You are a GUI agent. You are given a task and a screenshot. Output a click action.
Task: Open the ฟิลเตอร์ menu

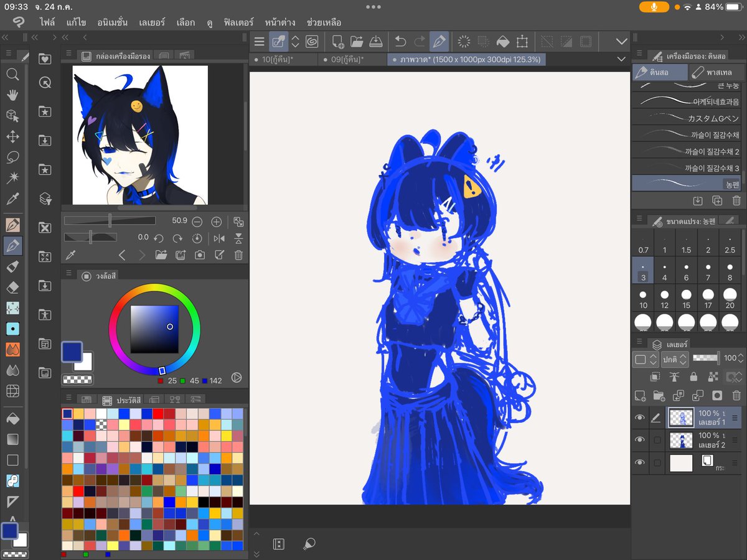[x=238, y=22]
